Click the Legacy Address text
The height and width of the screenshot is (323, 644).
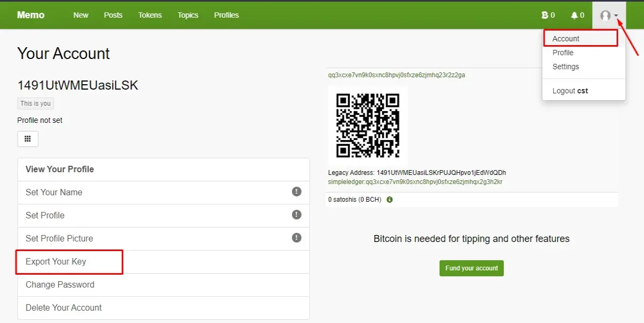[417, 173]
